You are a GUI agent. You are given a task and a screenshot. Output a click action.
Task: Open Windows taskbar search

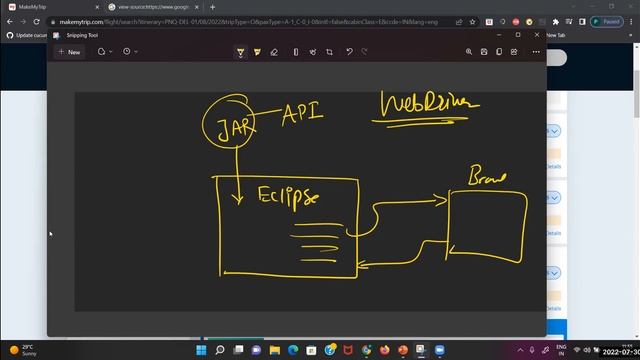click(x=220, y=350)
